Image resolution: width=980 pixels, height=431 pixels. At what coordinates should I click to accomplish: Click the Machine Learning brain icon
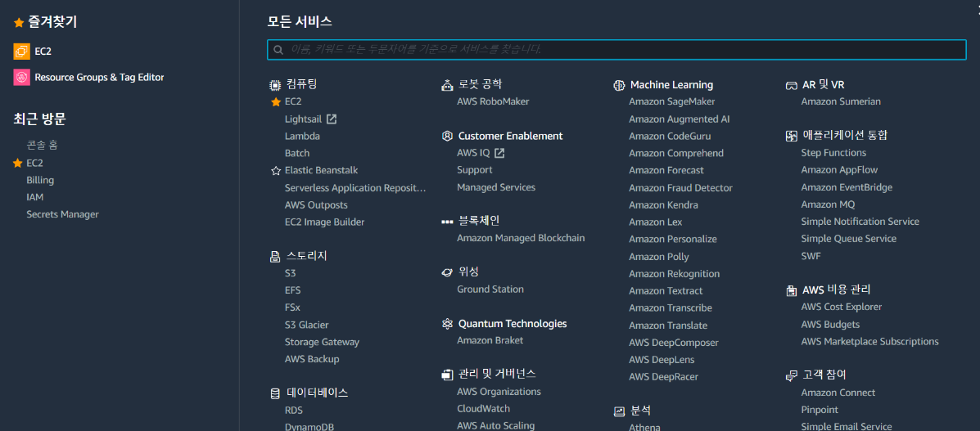coord(620,85)
